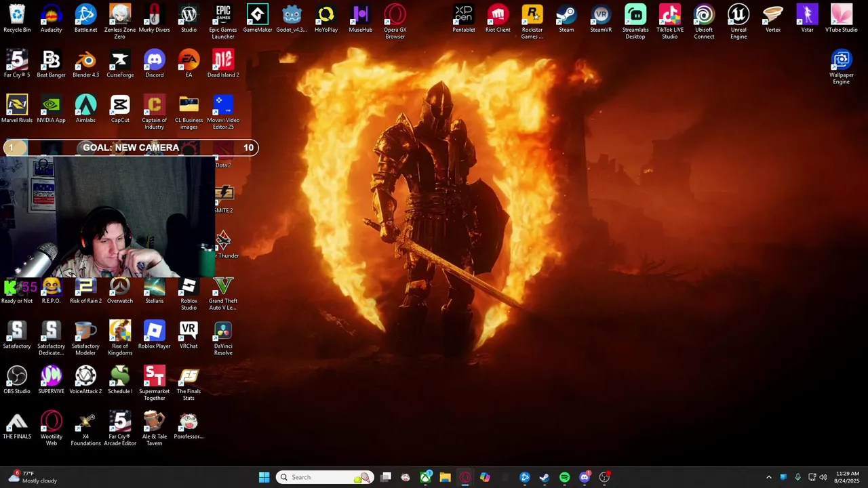Select the Zenless Zone Zero icon
The height and width of the screenshot is (488, 868).
120,22
